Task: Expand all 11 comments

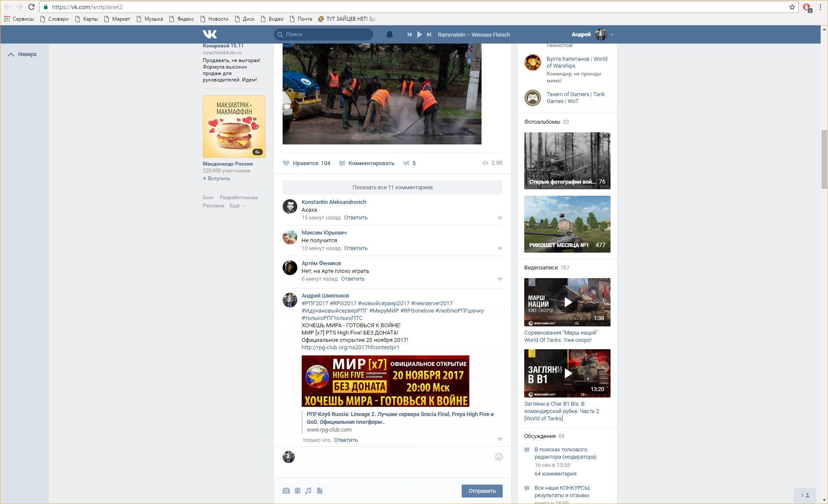Action: 392,188
